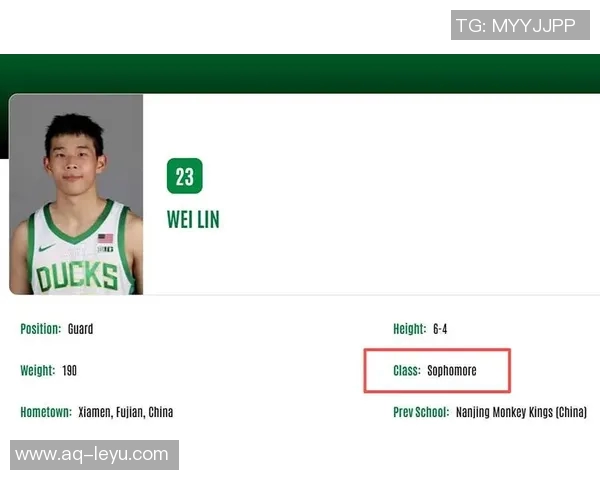Click the Class label in red box
This screenshot has width=600, height=480.
click(x=407, y=371)
